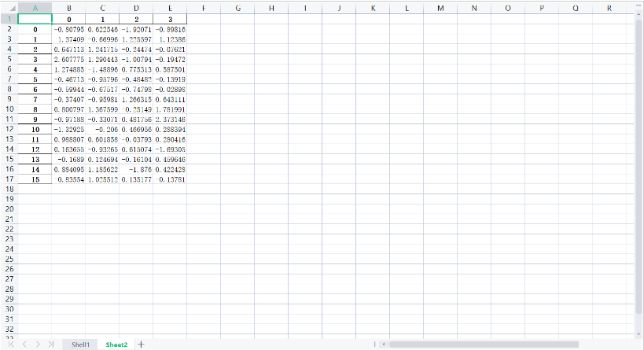Select the active cell A1

[x=35, y=19]
